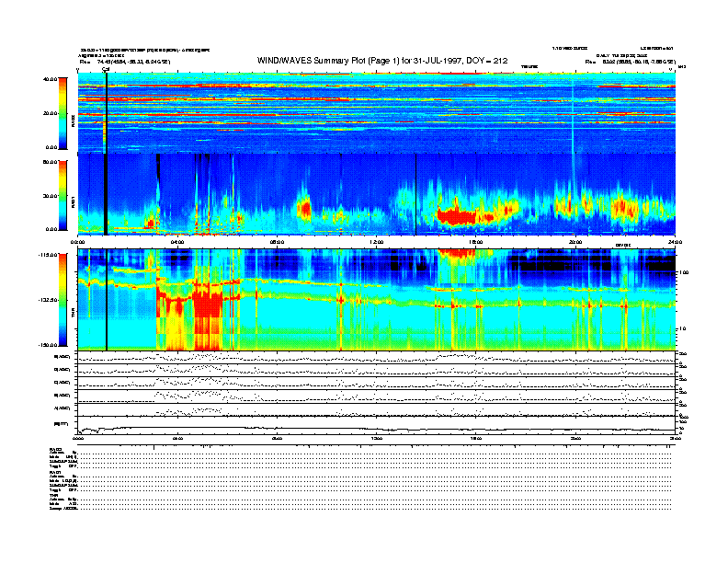Click the -115.00 label on TNR scale

click(x=48, y=255)
